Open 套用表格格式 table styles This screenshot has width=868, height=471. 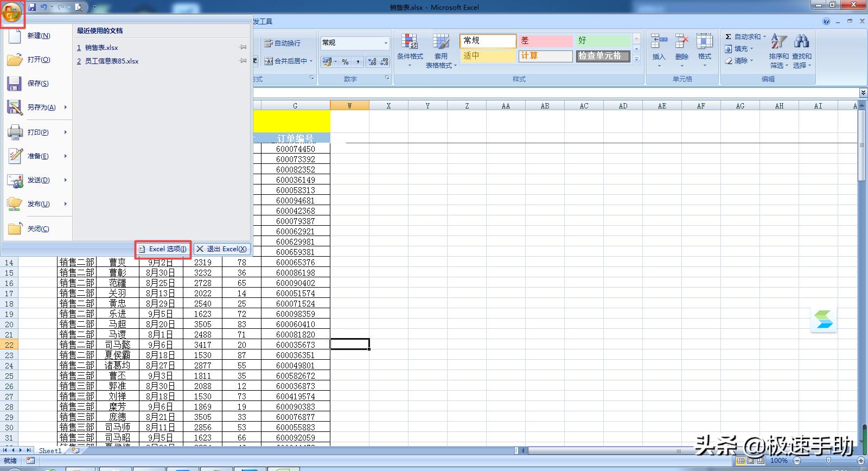[441, 50]
